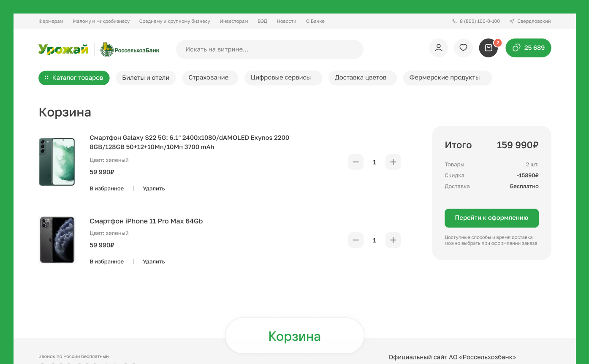Click Перейти к оформлению button
This screenshot has width=589, height=364.
coord(491,218)
